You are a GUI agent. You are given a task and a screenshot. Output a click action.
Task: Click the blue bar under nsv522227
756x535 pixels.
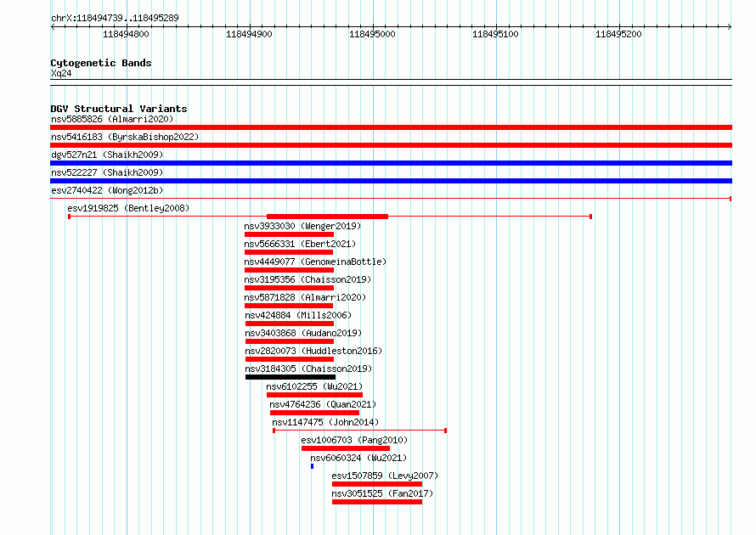391,181
